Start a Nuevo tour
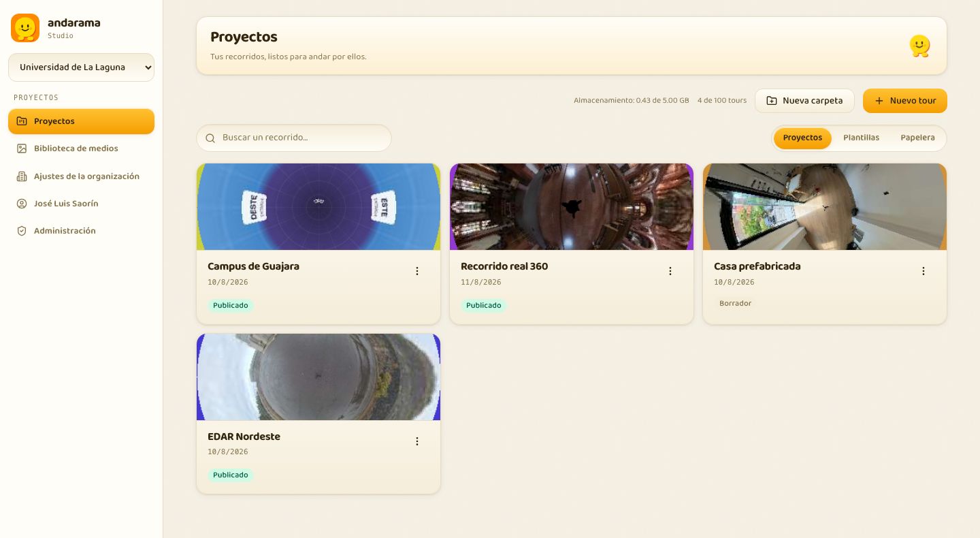The image size is (980, 538). (x=905, y=101)
